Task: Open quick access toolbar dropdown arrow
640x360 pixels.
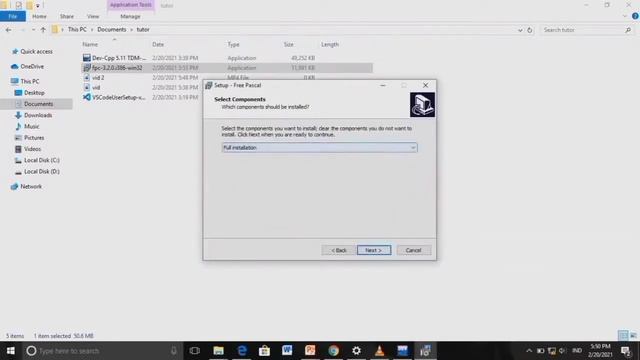Action: point(38,6)
